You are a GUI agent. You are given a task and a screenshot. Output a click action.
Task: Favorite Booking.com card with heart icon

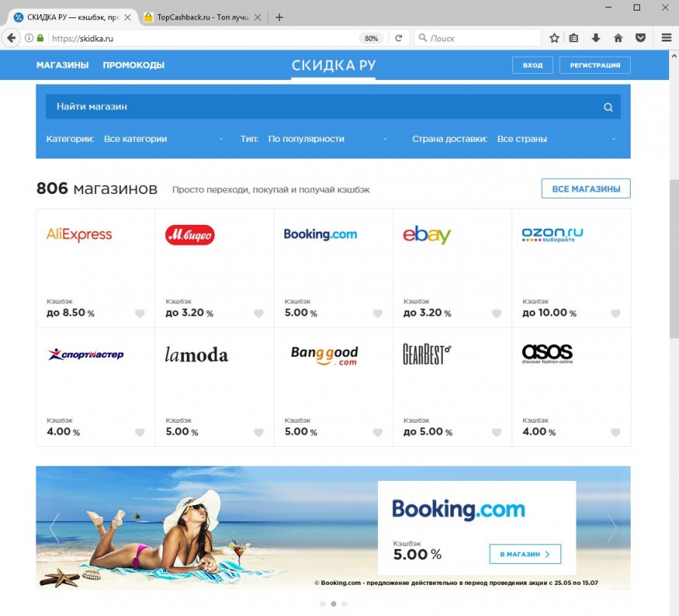coord(378,313)
